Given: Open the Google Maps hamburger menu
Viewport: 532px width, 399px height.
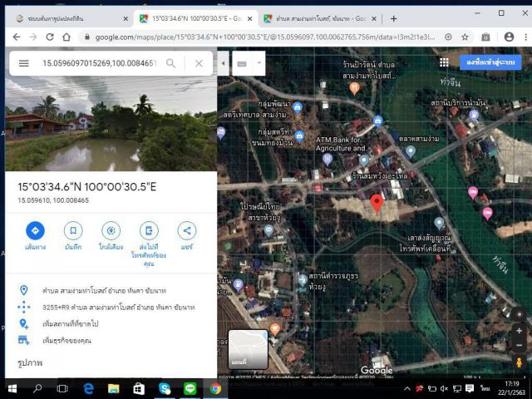Looking at the screenshot, I should [x=24, y=63].
